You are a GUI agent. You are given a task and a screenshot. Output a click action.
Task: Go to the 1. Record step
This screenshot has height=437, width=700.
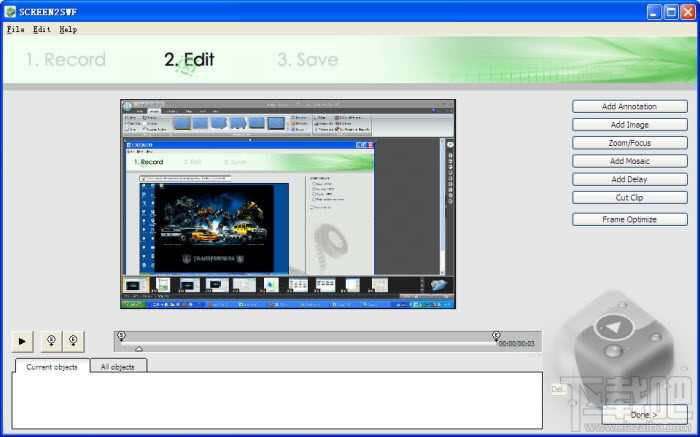click(66, 59)
